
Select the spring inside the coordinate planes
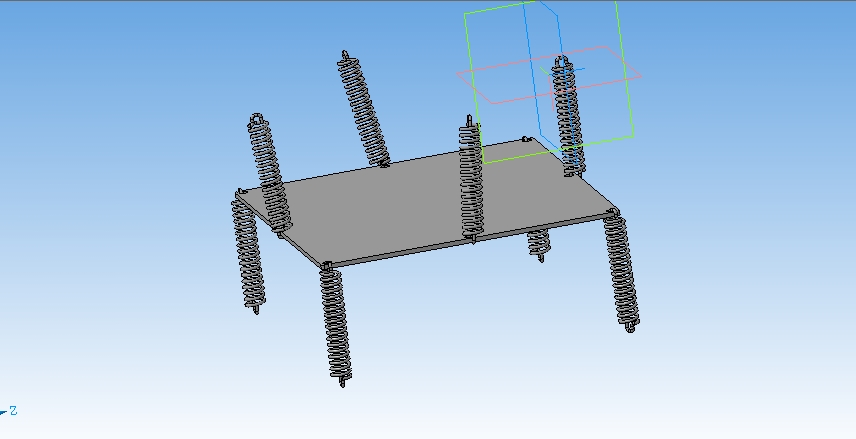(568, 117)
